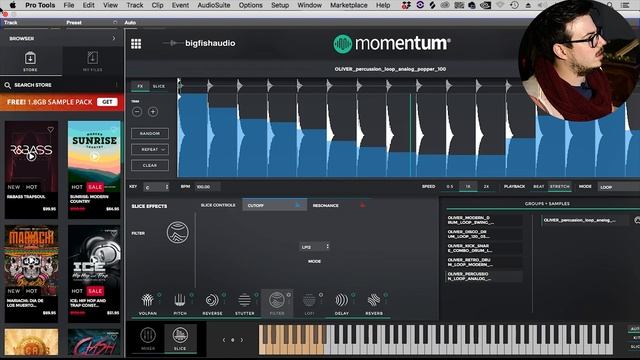Image resolution: width=640 pixels, height=360 pixels.
Task: Click the red Resonance icon
Action: [x=362, y=205]
